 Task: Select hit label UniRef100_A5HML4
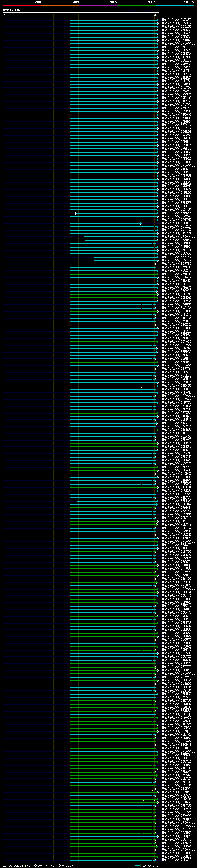(177, 142)
